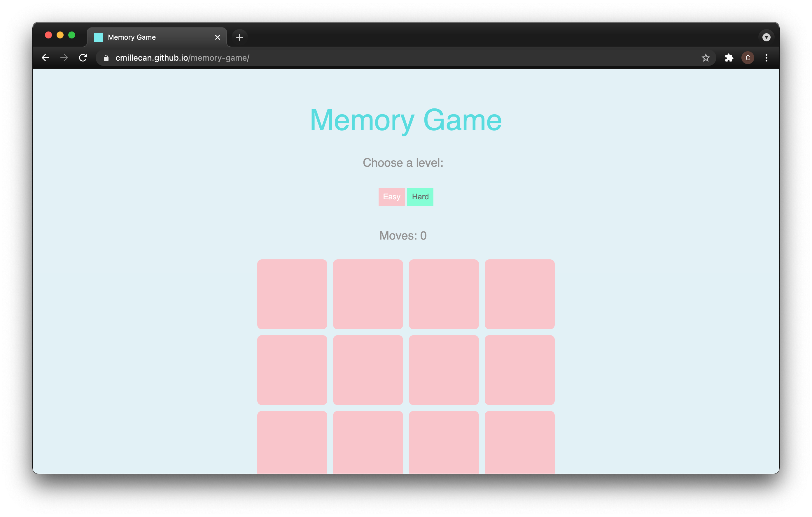Flip the first card in the top row
Screen dimensions: 812x517
pyautogui.click(x=292, y=294)
